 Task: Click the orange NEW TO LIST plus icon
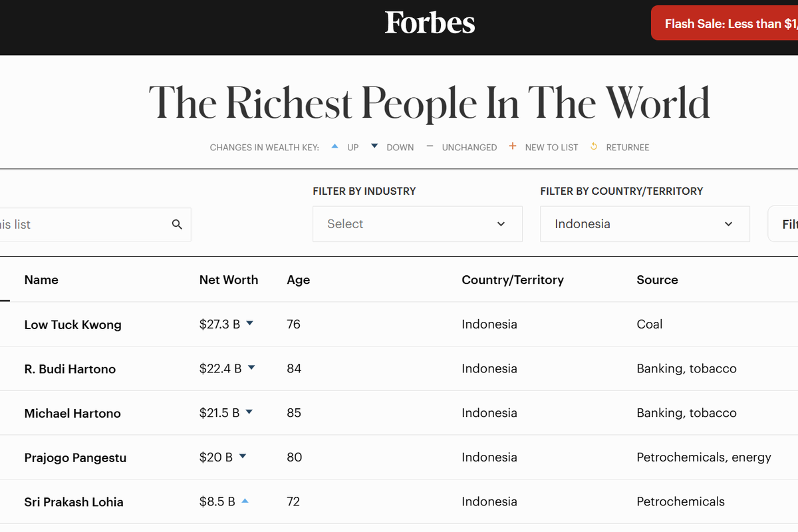(512, 146)
